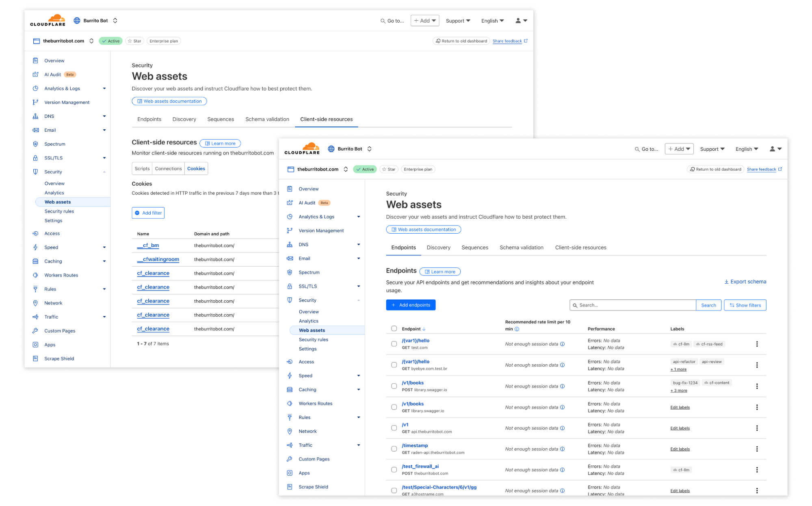Viewport: 812px width, 506px height.
Task: Click the Email envelope icon in the front window
Action: 290,258
